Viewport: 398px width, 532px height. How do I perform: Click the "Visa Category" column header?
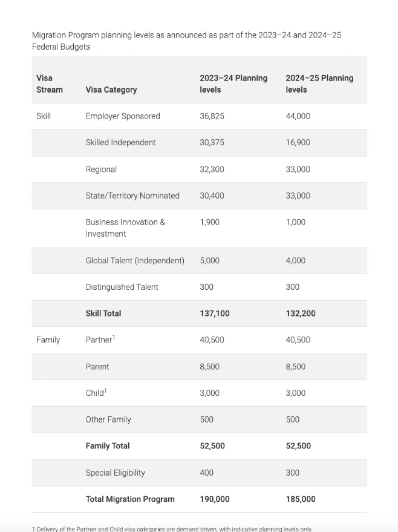click(x=111, y=90)
